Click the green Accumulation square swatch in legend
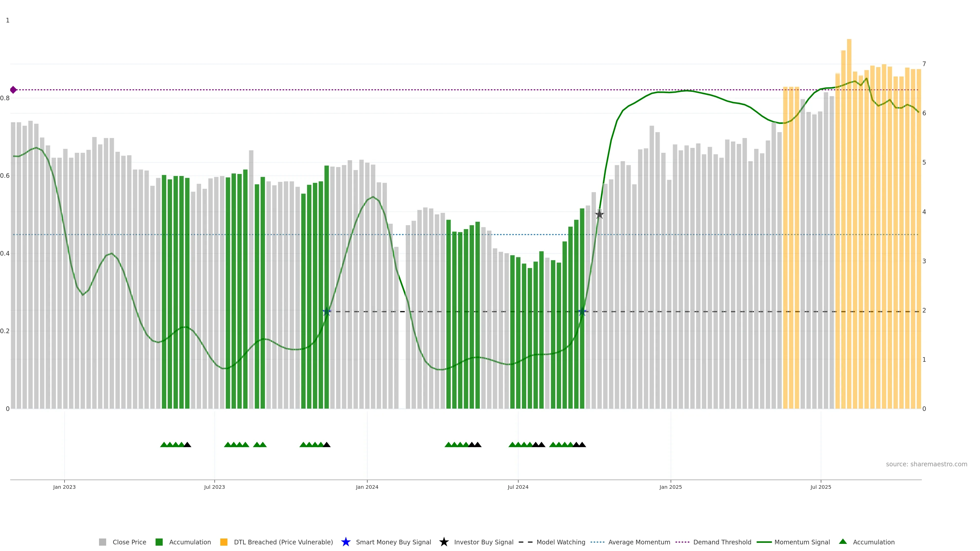980x551 pixels. click(x=159, y=542)
